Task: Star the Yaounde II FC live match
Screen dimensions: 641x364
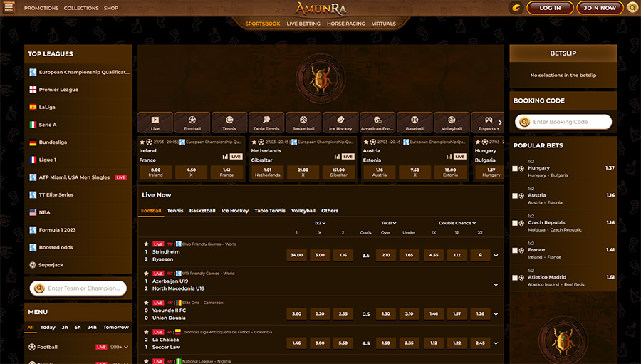Action: pos(146,303)
